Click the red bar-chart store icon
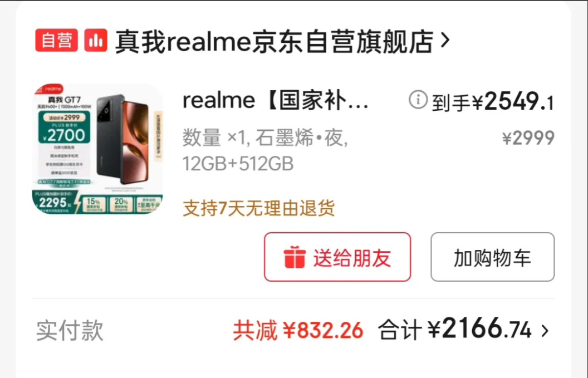Image resolution: width=588 pixels, height=378 pixels. [96, 40]
